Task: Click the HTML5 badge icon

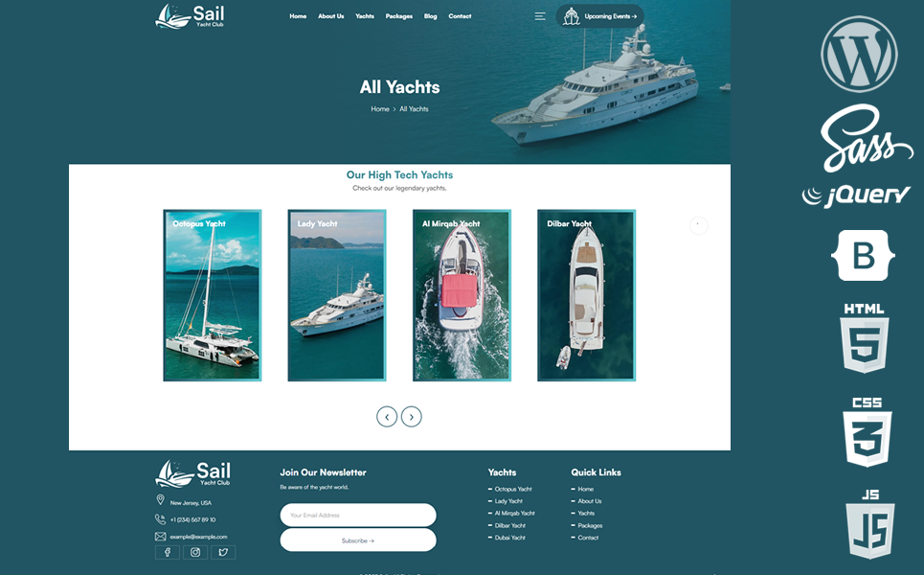Action: point(864,338)
